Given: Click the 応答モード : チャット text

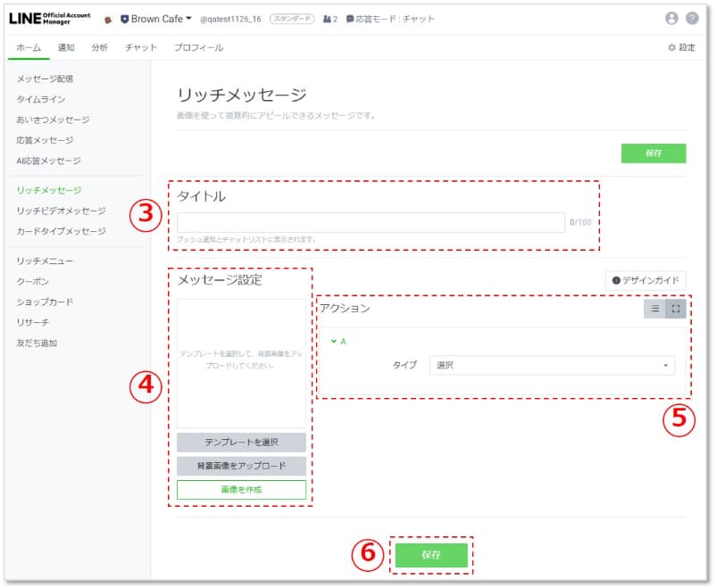Looking at the screenshot, I should click(395, 20).
